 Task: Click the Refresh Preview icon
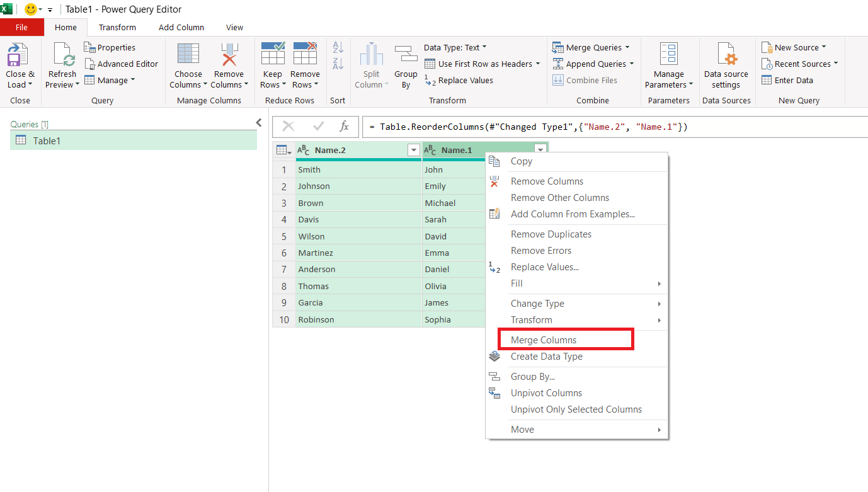(x=64, y=55)
